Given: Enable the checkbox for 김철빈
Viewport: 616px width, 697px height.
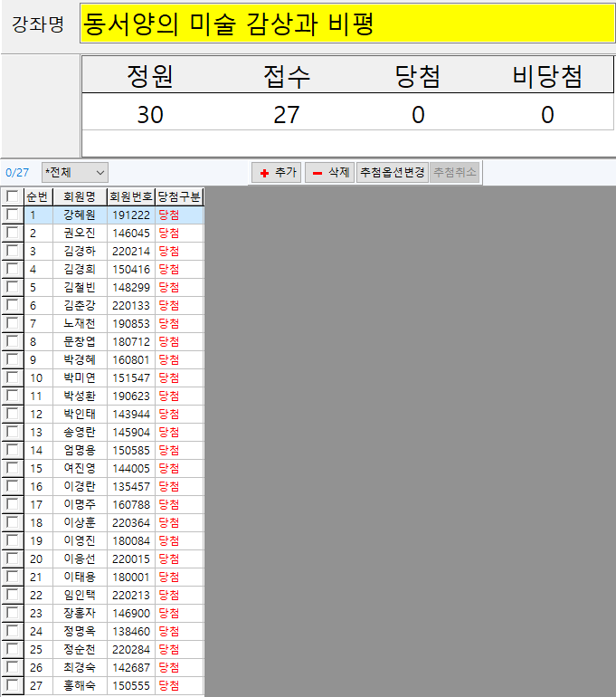Looking at the screenshot, I should (13, 287).
